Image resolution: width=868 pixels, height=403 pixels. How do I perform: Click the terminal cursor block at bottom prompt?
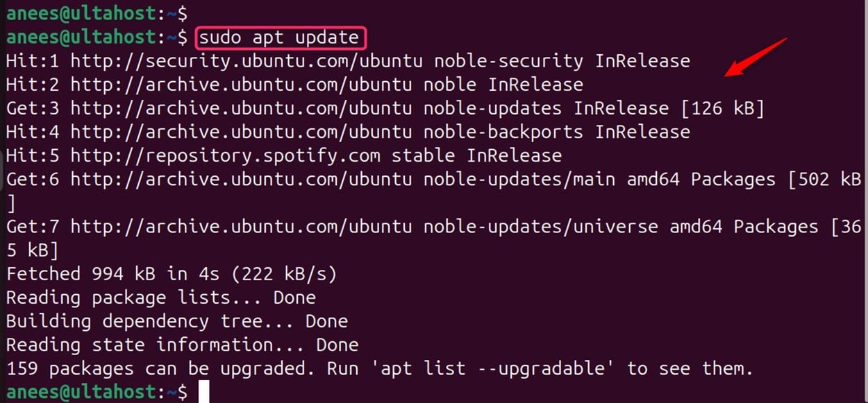pyautogui.click(x=203, y=391)
